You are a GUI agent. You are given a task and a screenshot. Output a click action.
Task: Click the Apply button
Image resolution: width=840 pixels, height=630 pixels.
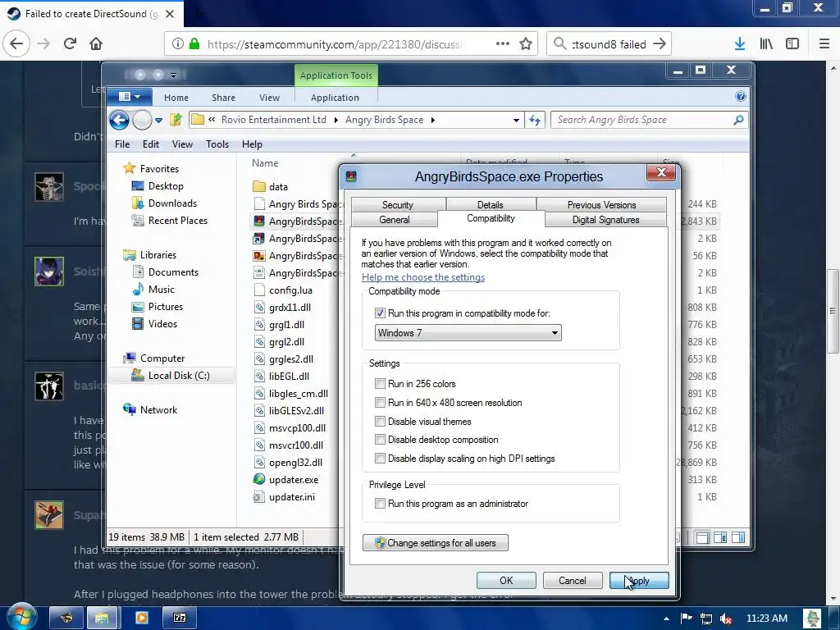coord(639,581)
